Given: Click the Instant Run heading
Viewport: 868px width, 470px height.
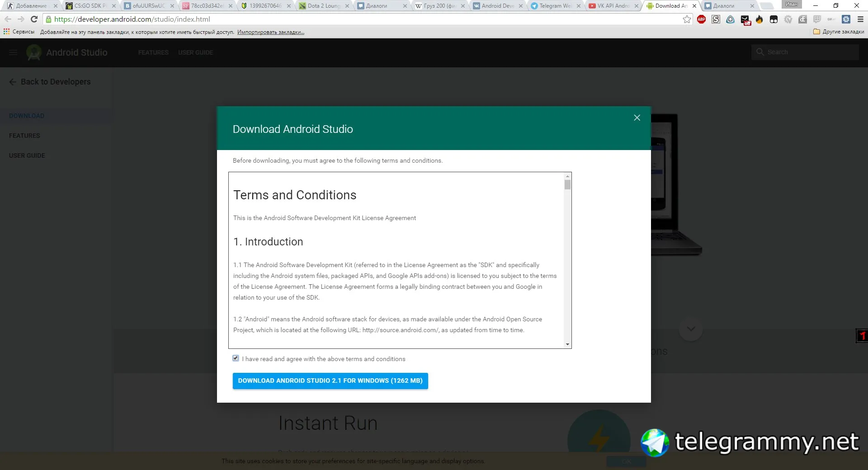Looking at the screenshot, I should point(328,423).
